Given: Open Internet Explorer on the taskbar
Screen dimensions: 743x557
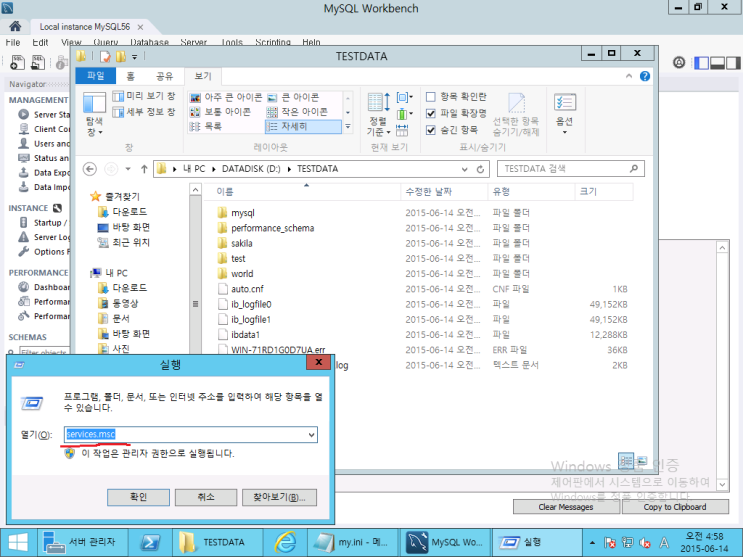Looking at the screenshot, I should 283,541.
